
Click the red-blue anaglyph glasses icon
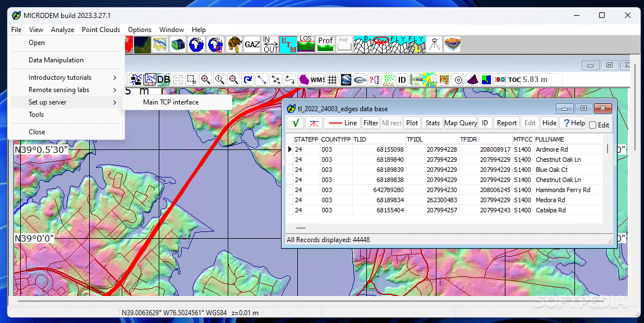point(500,79)
